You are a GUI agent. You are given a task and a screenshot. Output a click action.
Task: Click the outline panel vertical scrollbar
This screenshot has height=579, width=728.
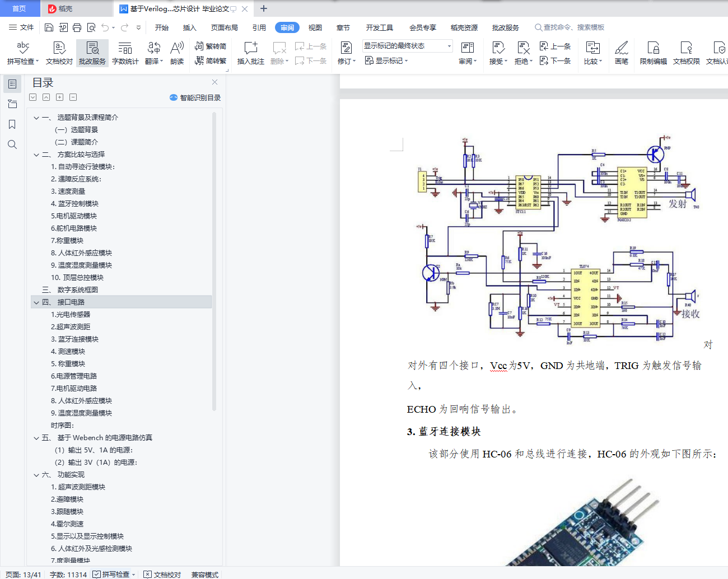coord(214,263)
